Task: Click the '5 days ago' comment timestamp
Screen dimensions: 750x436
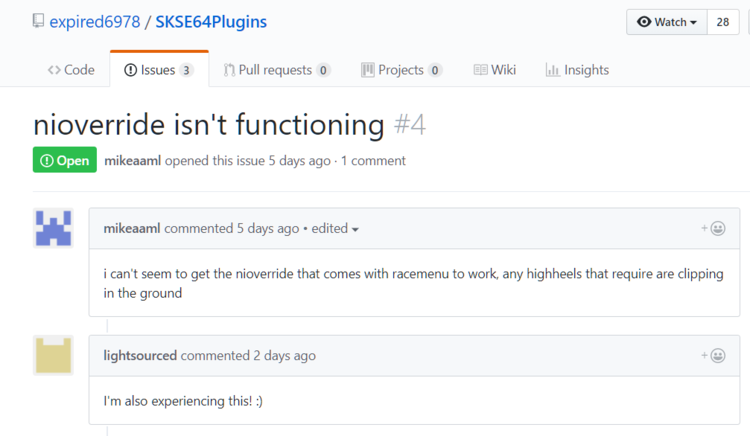Action: click(x=268, y=229)
